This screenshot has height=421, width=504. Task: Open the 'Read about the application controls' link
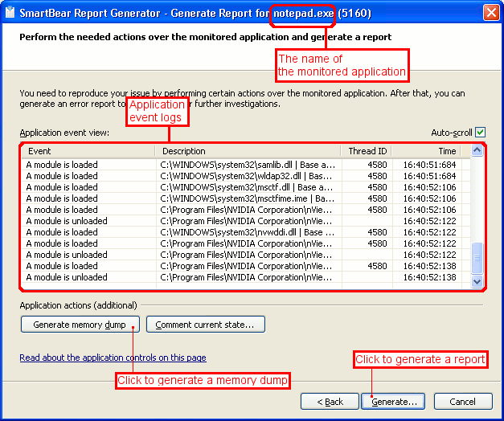pyautogui.click(x=113, y=358)
